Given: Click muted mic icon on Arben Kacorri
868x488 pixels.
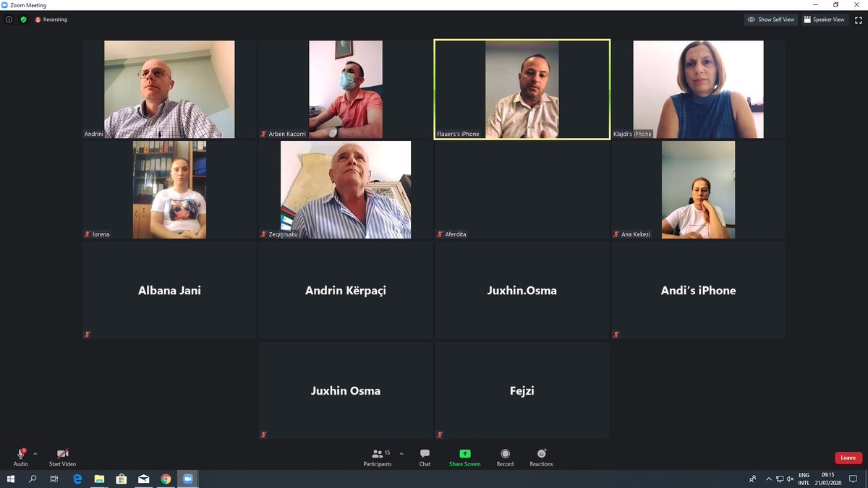Looking at the screenshot, I should click(263, 134).
